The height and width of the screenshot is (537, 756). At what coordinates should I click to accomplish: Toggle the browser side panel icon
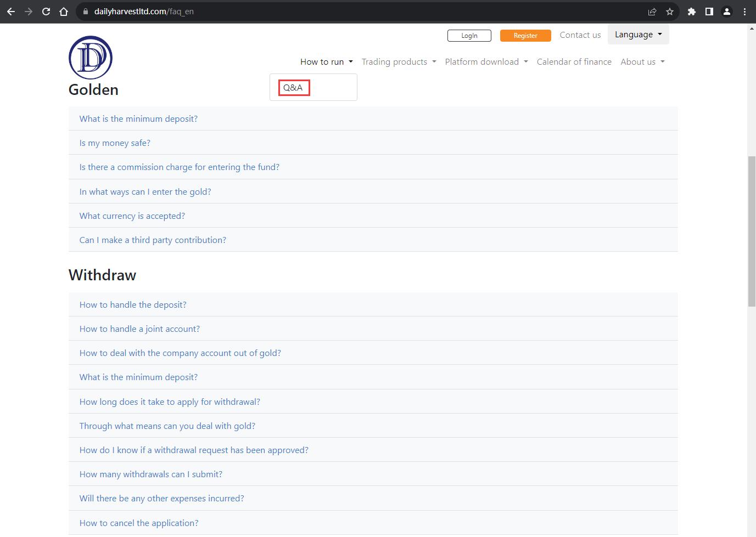point(709,12)
